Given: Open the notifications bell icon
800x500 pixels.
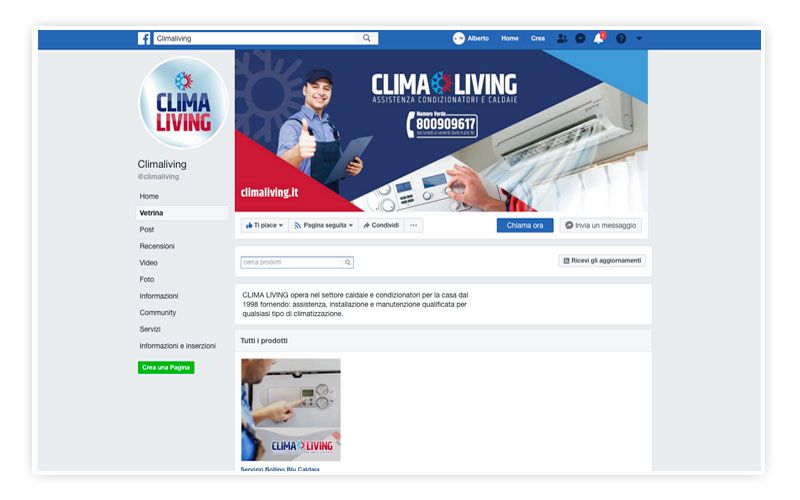Looking at the screenshot, I should (599, 38).
